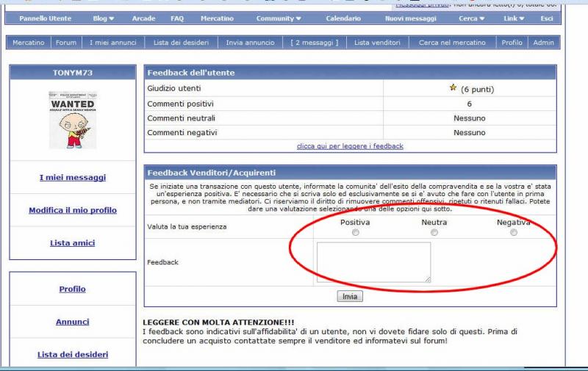Open the [ 2 messaggi ] tab
The height and width of the screenshot is (371, 588).
pyautogui.click(x=315, y=43)
